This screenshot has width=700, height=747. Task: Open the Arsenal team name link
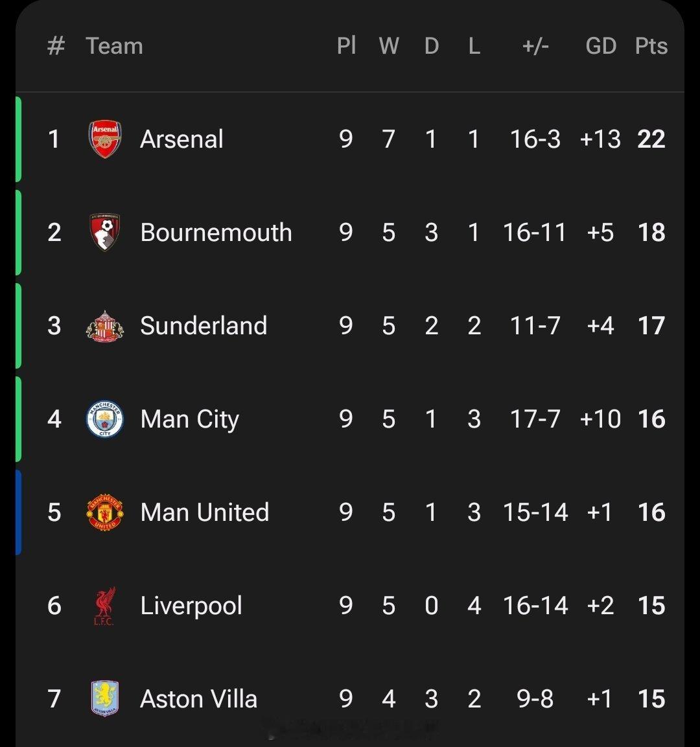[181, 139]
